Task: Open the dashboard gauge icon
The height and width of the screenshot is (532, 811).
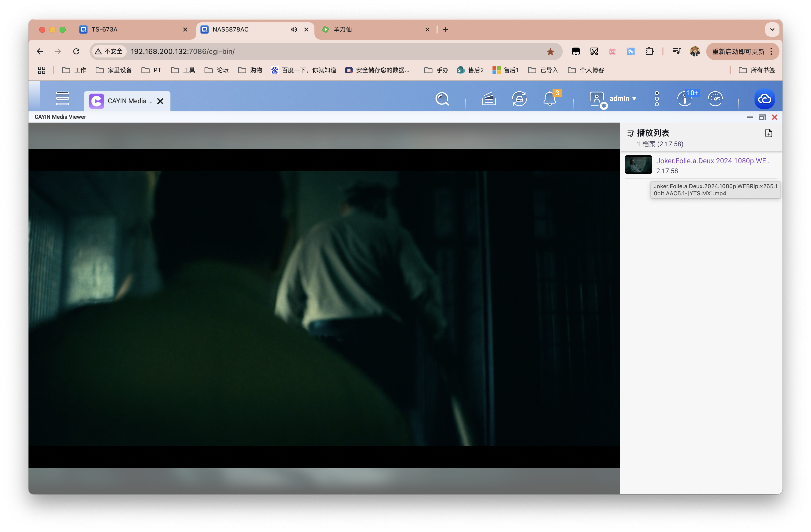Action: (715, 99)
